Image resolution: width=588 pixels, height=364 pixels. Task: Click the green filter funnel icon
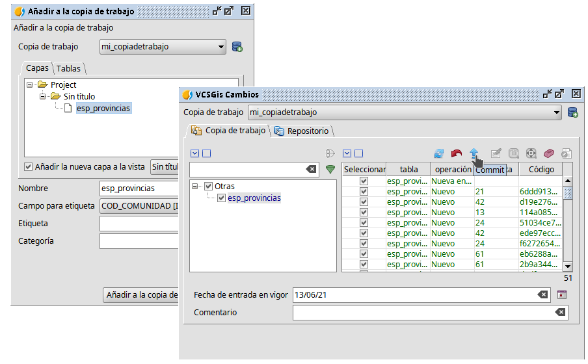click(x=330, y=169)
